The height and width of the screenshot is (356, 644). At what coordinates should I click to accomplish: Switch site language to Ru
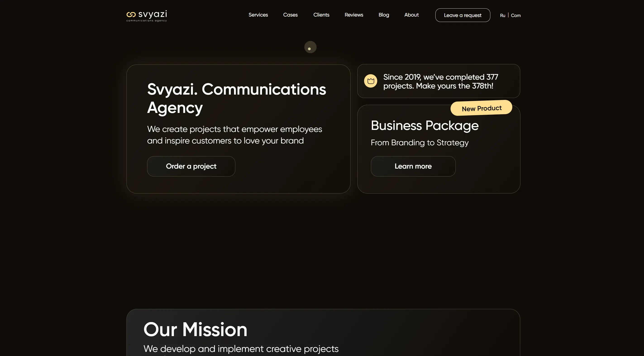point(503,15)
